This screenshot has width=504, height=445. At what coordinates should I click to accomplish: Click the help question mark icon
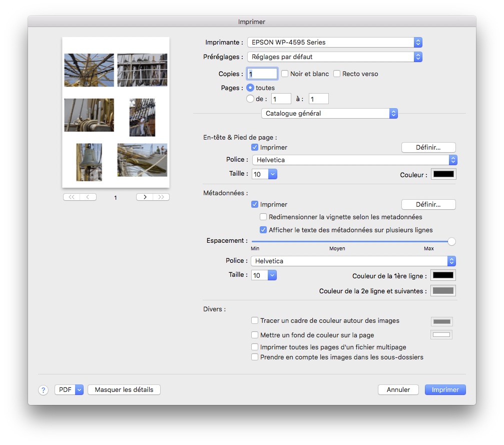pyautogui.click(x=43, y=390)
